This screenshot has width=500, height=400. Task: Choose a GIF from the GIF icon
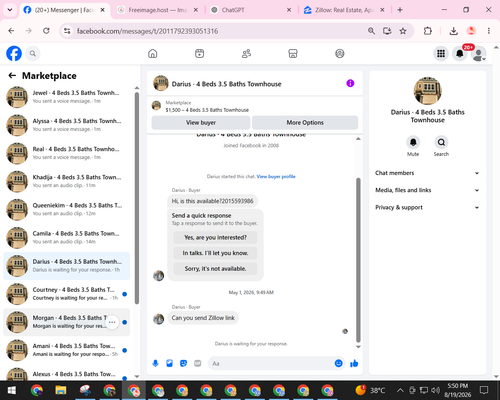(198, 363)
